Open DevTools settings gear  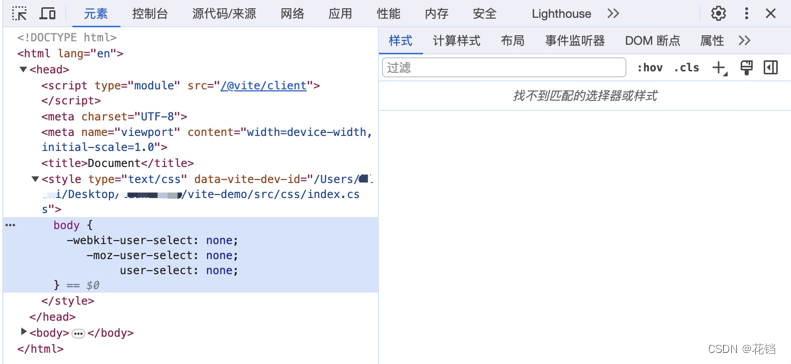718,14
